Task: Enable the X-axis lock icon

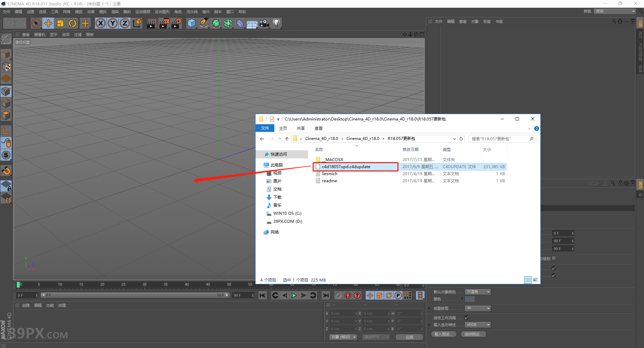Action: click(x=101, y=23)
